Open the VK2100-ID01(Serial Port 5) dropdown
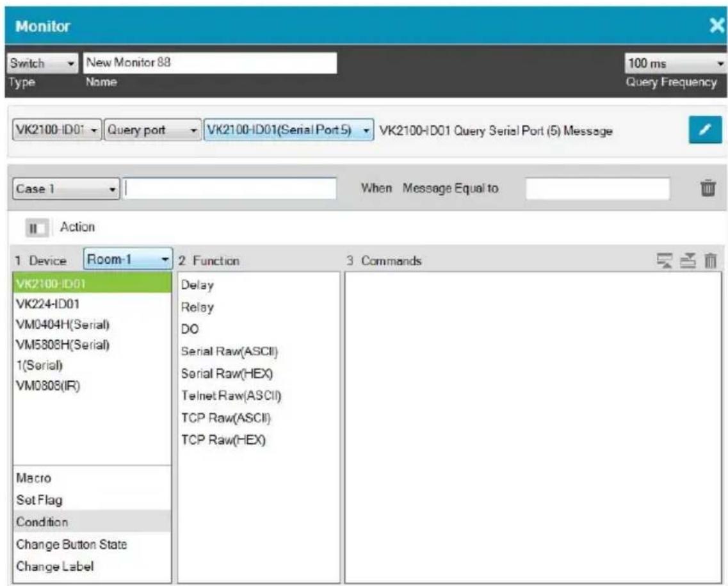Image resolution: width=728 pixels, height=586 pixels. click(288, 130)
